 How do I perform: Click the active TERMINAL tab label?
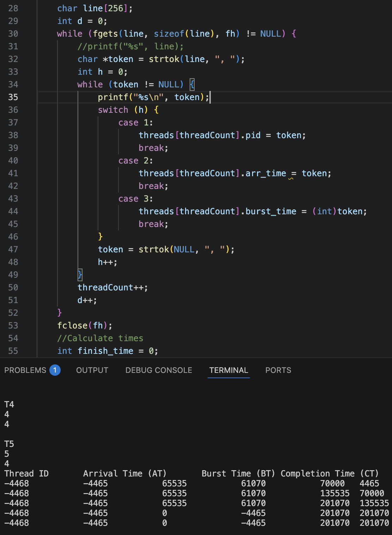pos(228,370)
